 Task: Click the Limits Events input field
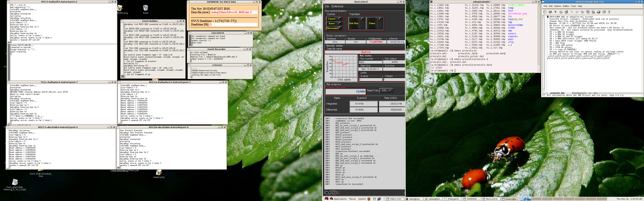point(370,80)
